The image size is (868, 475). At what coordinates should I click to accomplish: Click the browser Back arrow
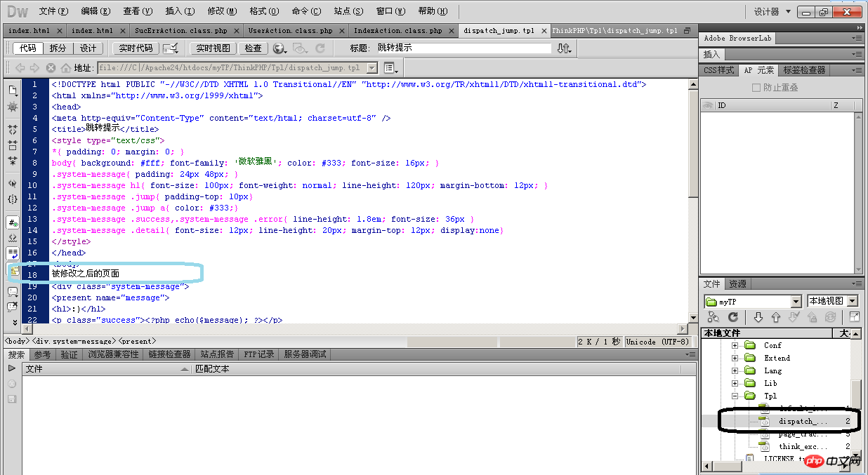pos(20,68)
